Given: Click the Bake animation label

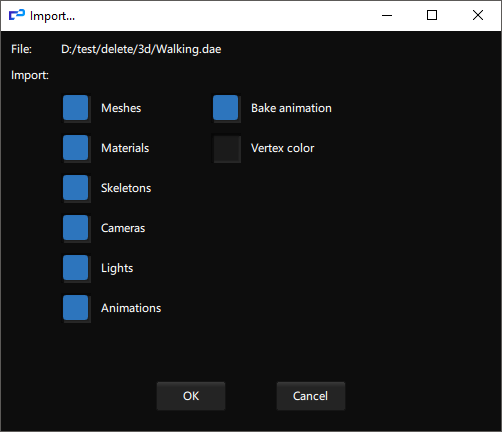Looking at the screenshot, I should click(291, 108).
